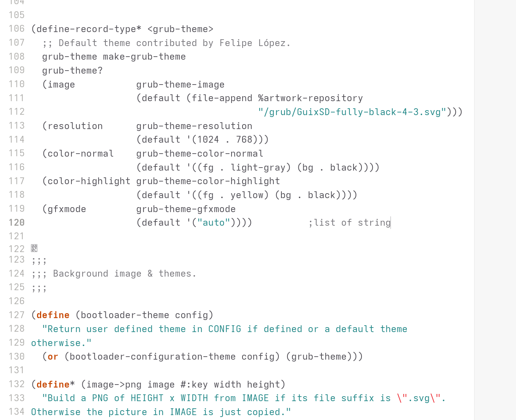Image resolution: width=516 pixels, height=420 pixels.
Task: Click line number 106 in the gutter
Action: coord(17,29)
